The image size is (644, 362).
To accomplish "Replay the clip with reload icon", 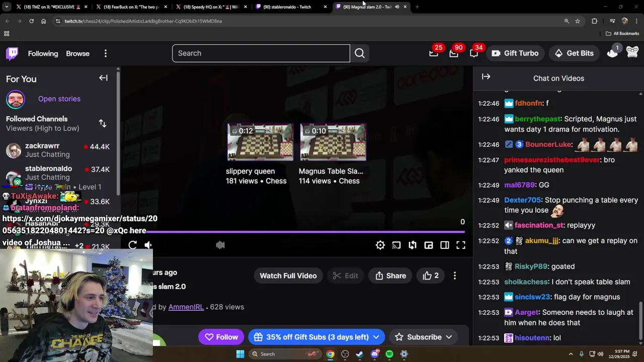I will (x=132, y=245).
